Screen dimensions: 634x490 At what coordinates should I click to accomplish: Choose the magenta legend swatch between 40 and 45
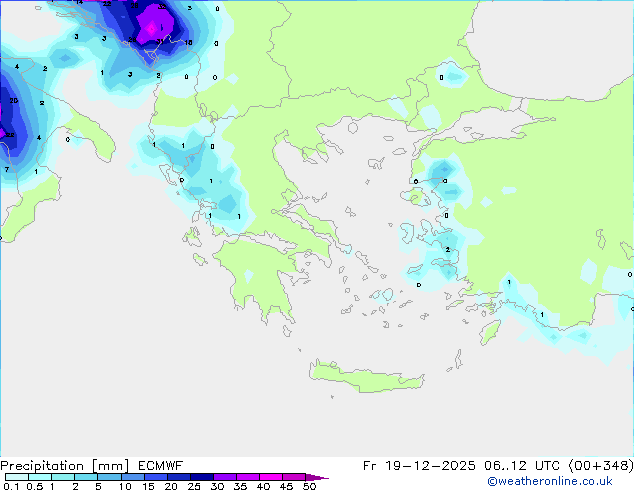[271, 477]
